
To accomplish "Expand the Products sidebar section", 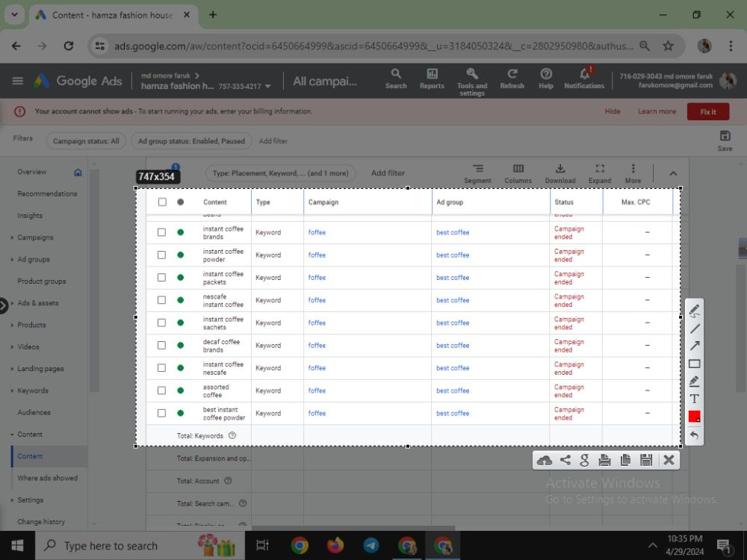I will pos(12,325).
